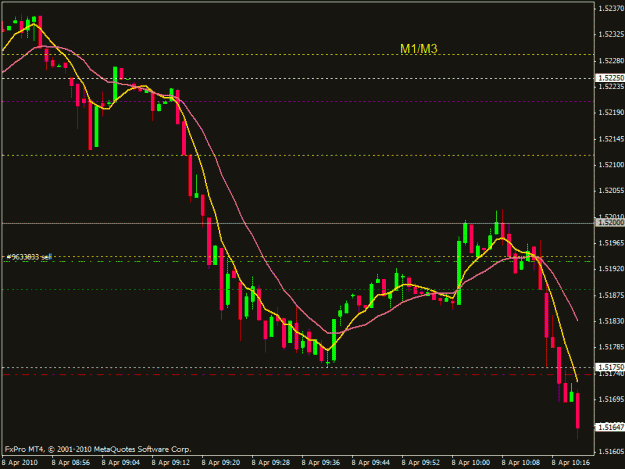Screen dimensions: 625x469
Task: Click the 1.52190 price axis label
Action: coord(611,113)
